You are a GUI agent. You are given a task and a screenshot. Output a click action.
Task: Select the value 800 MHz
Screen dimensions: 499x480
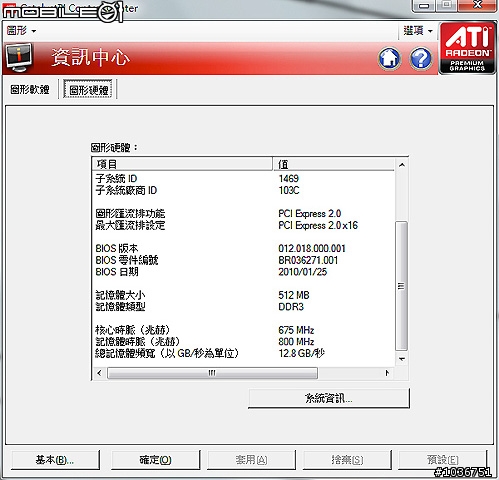[x=296, y=342]
